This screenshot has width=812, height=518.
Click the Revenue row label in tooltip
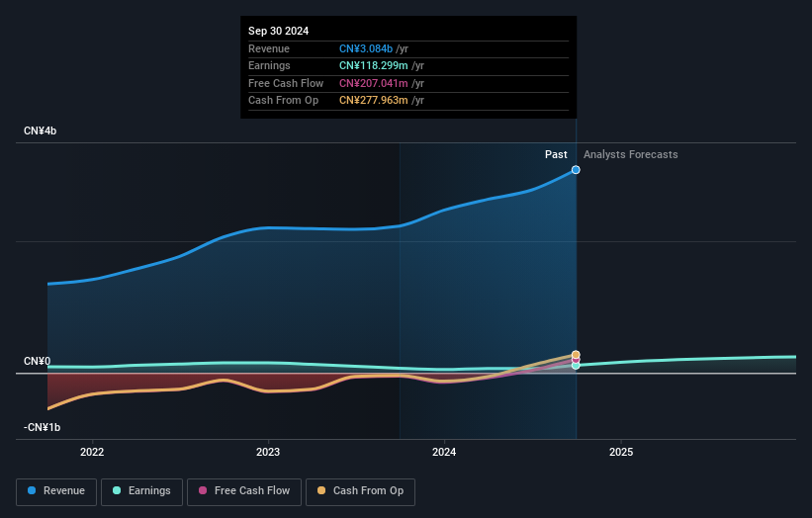coord(269,48)
